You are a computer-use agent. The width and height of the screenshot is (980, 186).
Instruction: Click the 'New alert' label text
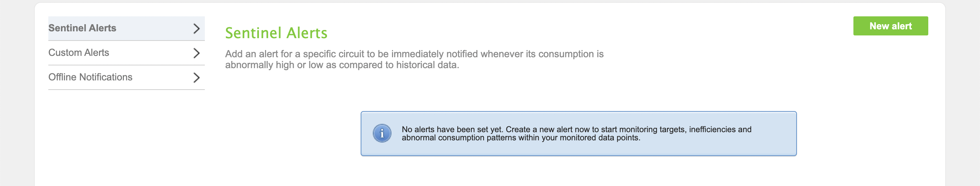coord(890,26)
